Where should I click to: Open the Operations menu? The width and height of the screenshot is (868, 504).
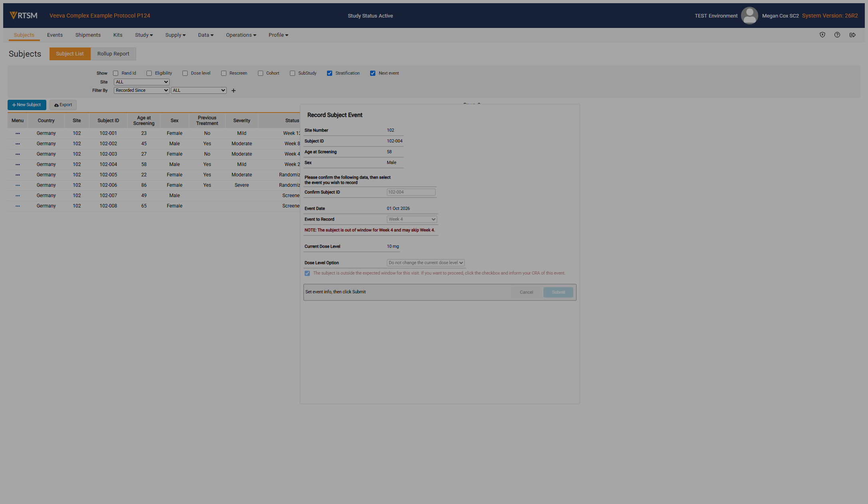tap(241, 35)
